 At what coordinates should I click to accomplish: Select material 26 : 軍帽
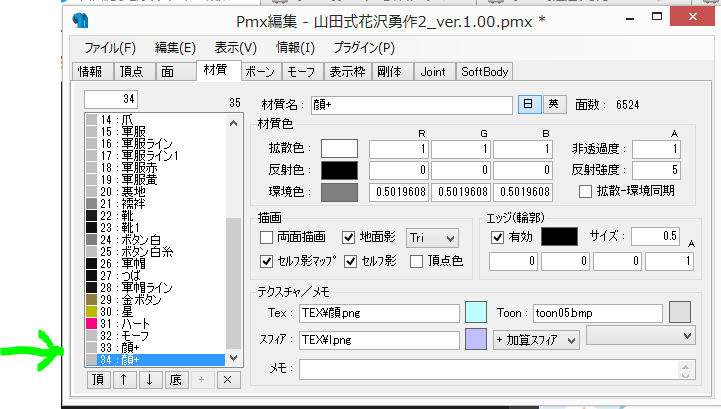(155, 264)
